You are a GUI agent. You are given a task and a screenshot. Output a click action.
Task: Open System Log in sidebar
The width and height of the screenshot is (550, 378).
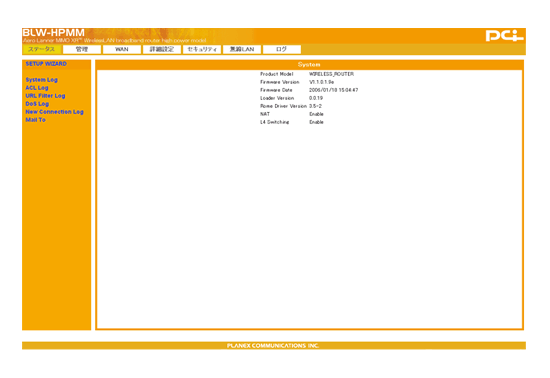click(x=41, y=80)
